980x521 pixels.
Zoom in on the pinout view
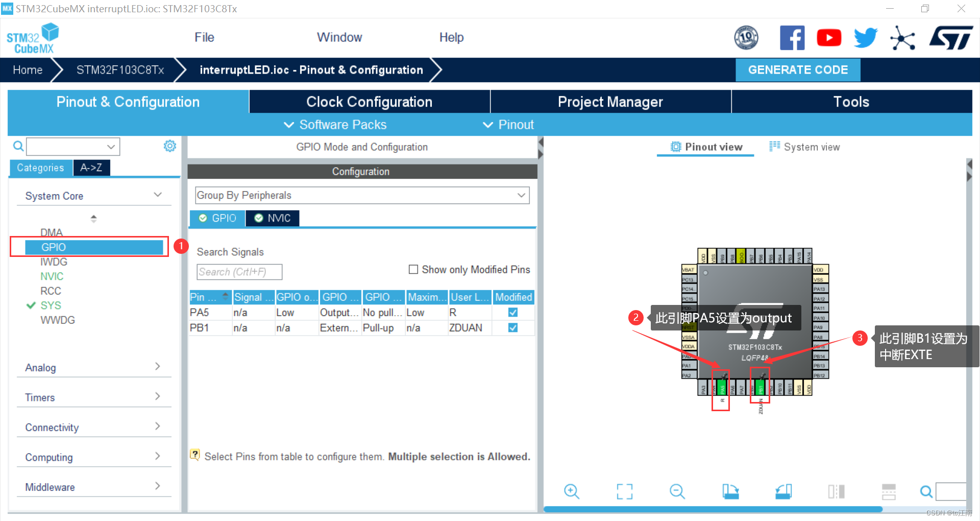click(x=572, y=491)
